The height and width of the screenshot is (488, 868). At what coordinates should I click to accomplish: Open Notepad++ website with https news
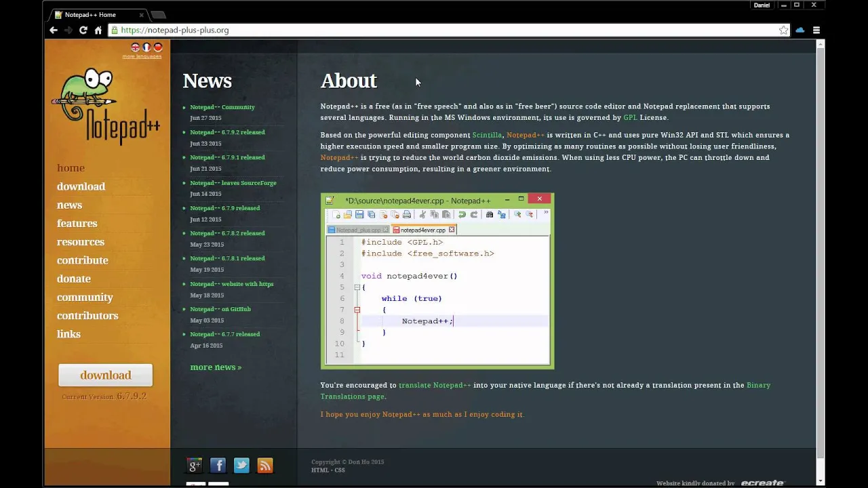232,284
